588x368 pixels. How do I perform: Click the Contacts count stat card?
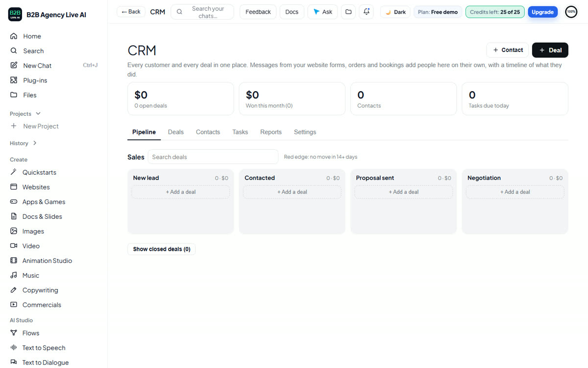[x=403, y=99]
